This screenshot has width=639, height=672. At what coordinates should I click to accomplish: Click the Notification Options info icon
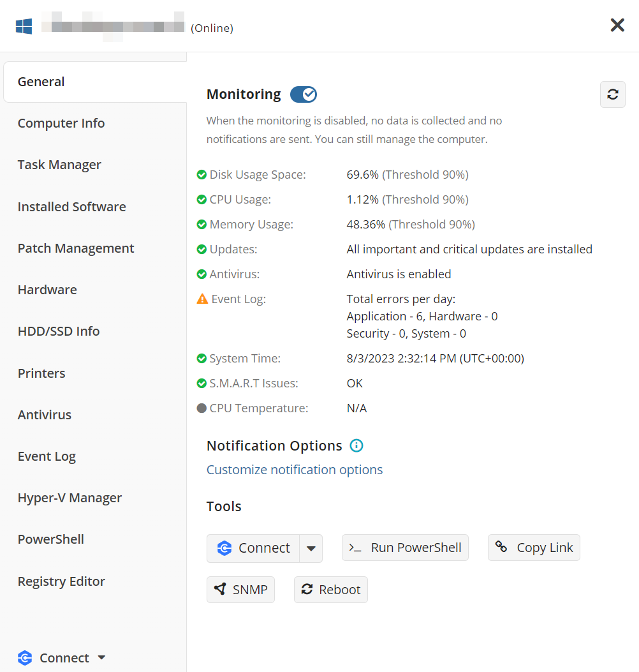[x=356, y=445]
